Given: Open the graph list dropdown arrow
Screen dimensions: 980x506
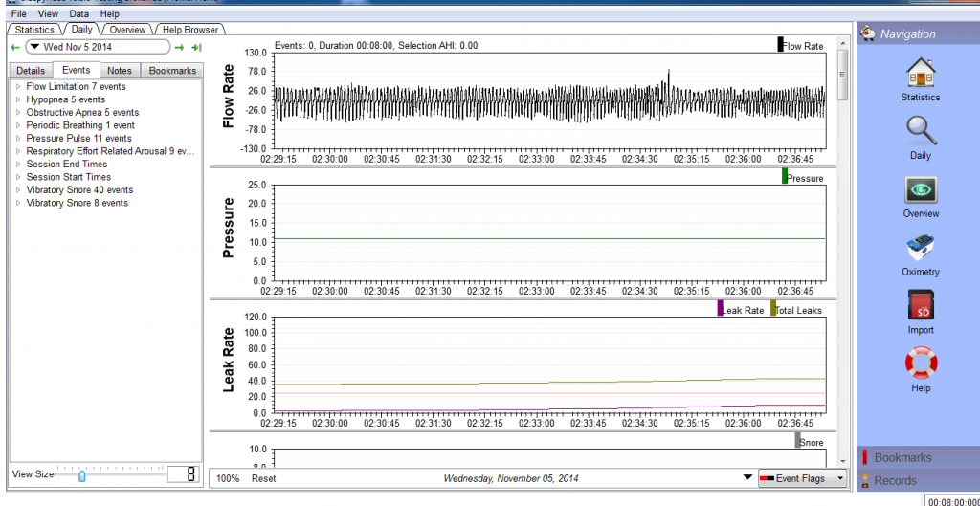Looking at the screenshot, I should point(747,478).
